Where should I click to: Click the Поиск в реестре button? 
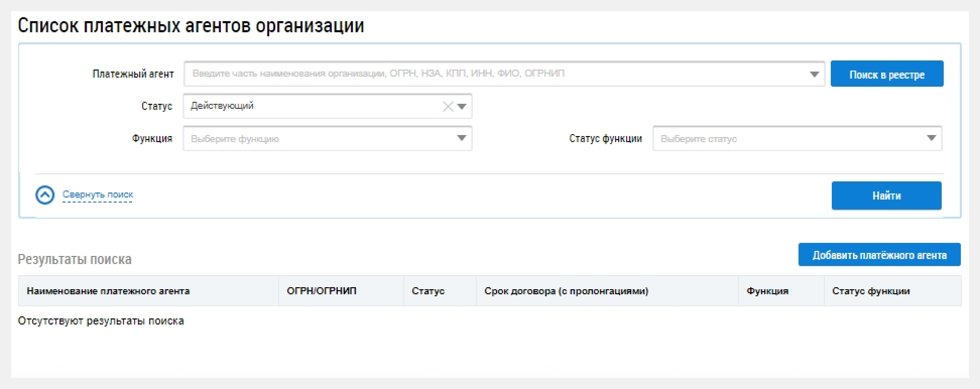click(x=887, y=74)
